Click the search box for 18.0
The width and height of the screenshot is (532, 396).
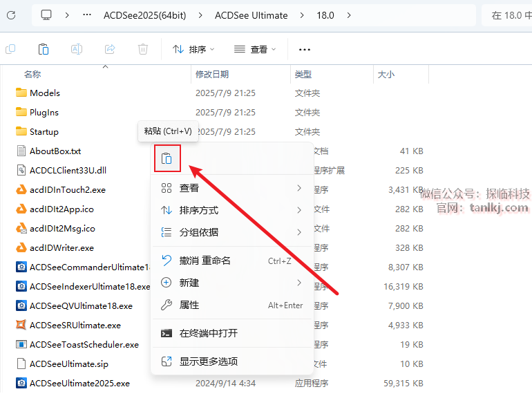(507, 15)
